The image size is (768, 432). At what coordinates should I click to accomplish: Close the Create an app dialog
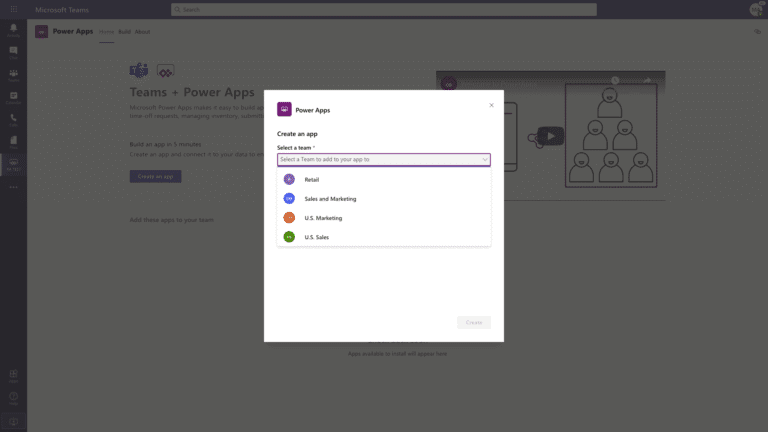click(491, 105)
